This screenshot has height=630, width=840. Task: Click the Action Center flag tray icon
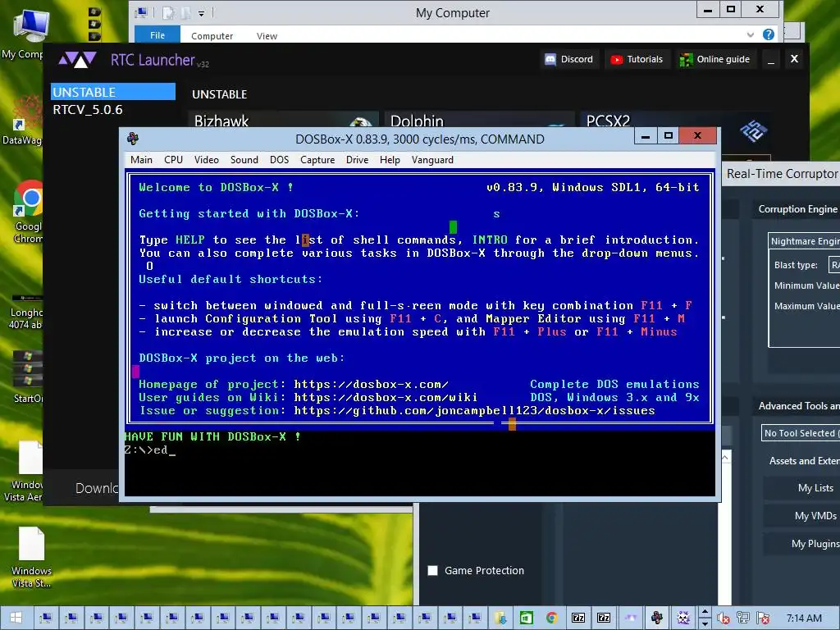click(x=764, y=619)
